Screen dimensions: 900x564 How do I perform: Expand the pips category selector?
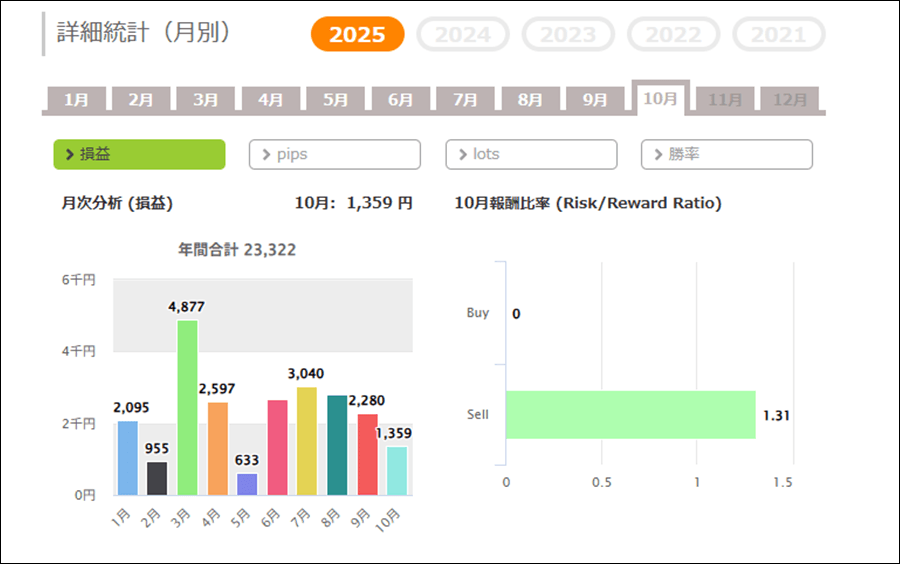[334, 154]
